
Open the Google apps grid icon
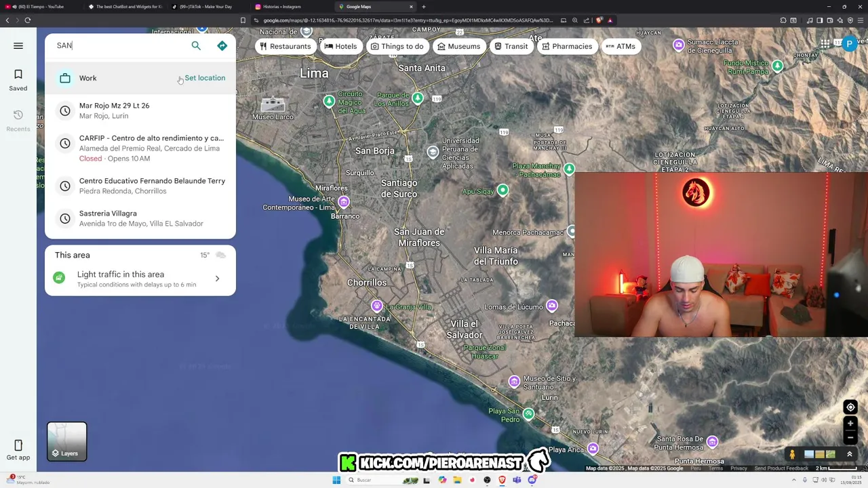coord(825,44)
